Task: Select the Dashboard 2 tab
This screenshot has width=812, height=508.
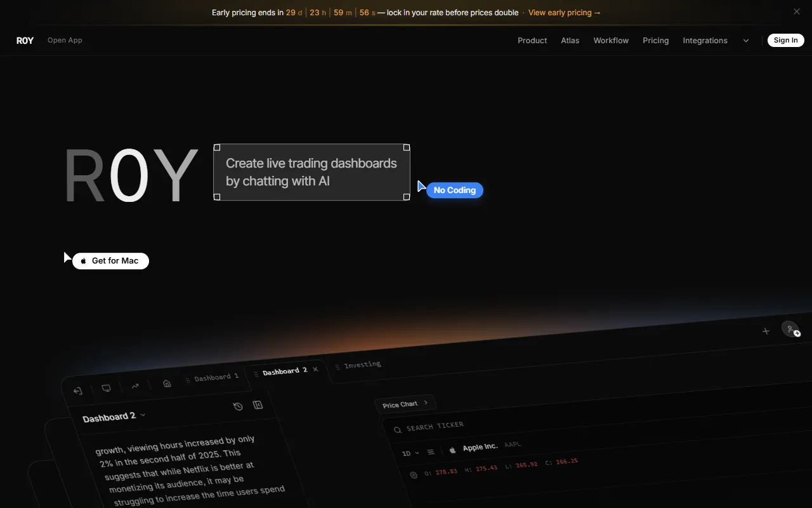Action: point(285,371)
